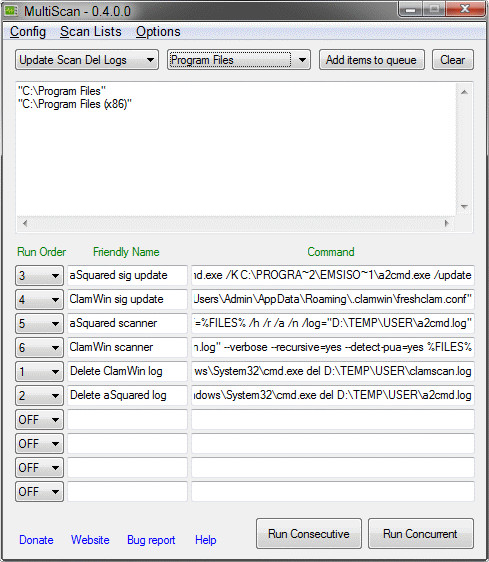Expand the Program Files scan list dropdown

point(239,60)
